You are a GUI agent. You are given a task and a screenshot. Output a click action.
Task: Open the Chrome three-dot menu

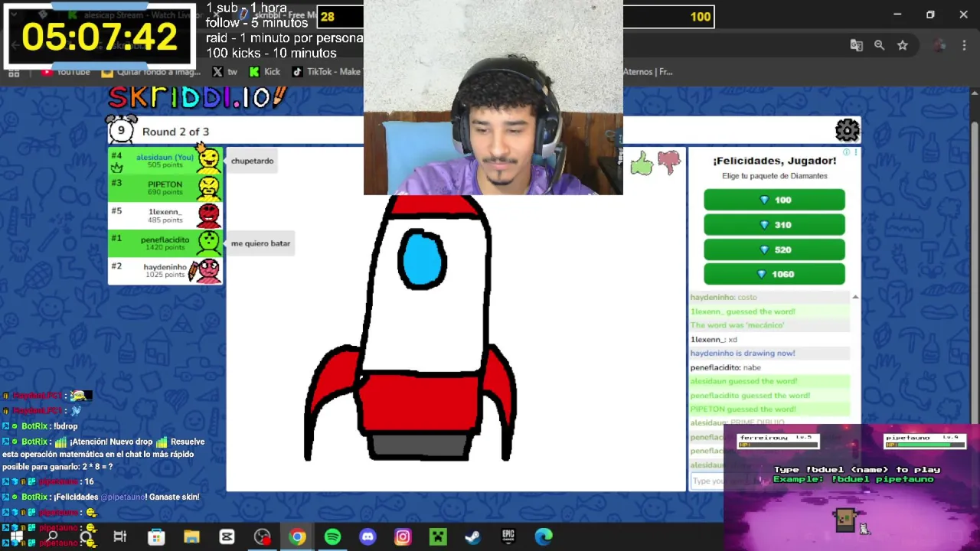pyautogui.click(x=964, y=45)
